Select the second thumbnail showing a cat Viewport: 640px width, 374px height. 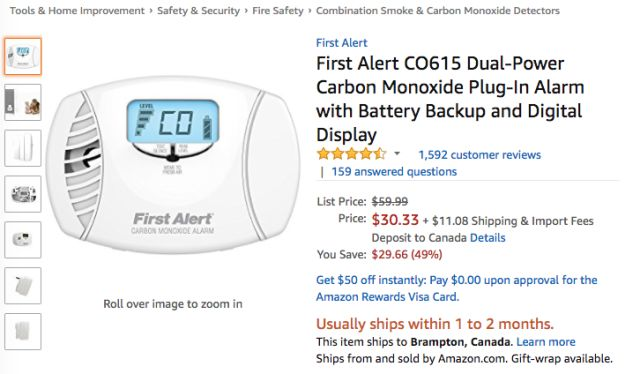(23, 102)
